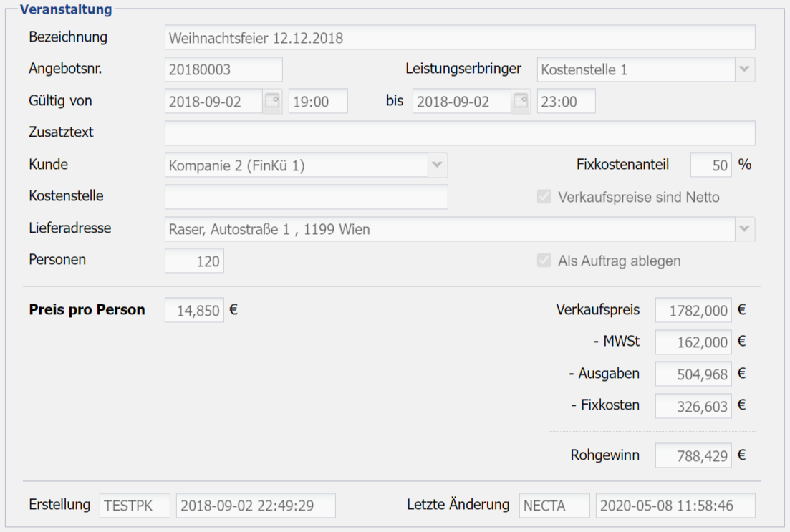The image size is (790, 532).
Task: Focus the 19:00 start time field
Action: coord(318,101)
